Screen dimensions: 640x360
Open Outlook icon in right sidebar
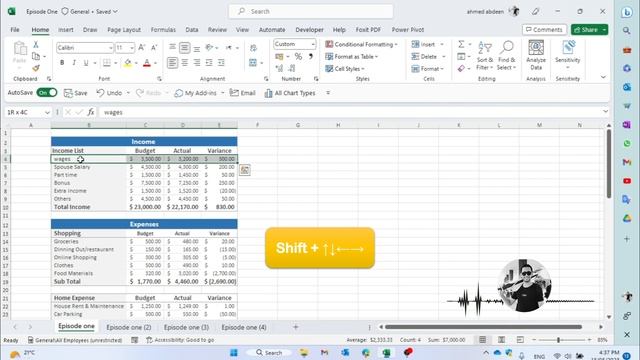tap(627, 87)
